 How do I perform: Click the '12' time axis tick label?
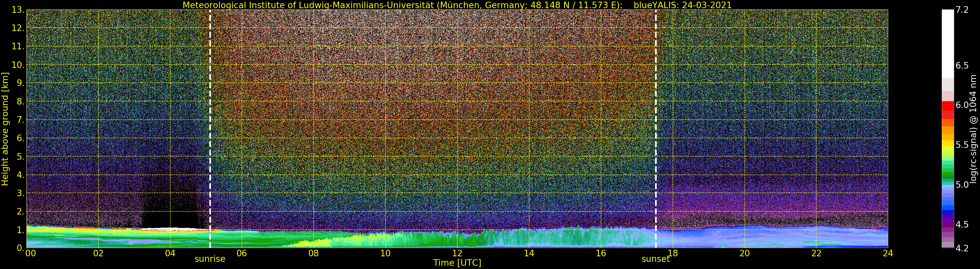[457, 253]
